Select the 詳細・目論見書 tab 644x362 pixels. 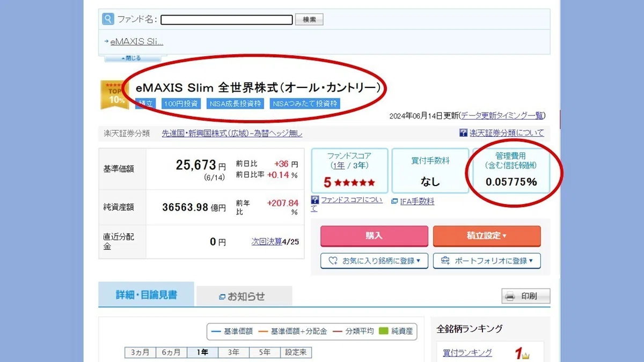(x=146, y=294)
